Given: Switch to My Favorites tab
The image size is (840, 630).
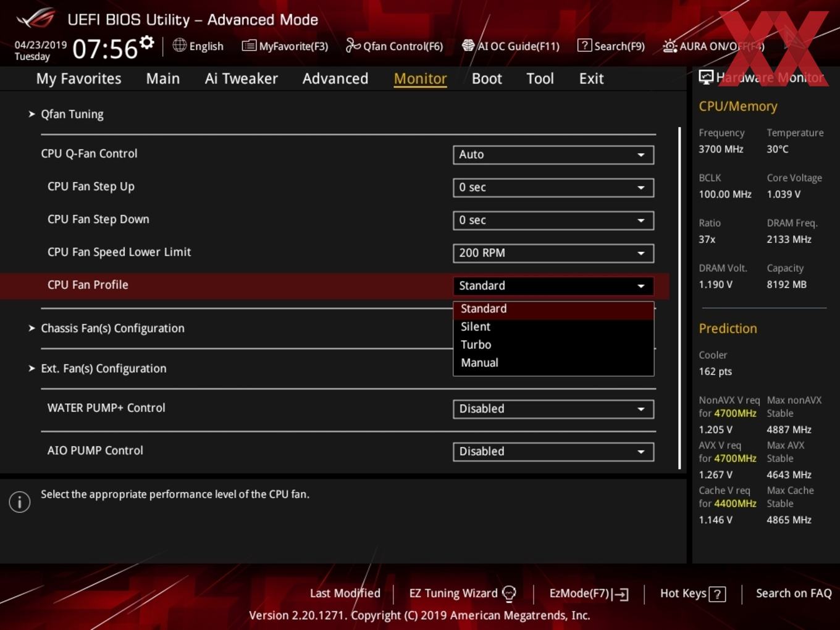Looking at the screenshot, I should [78, 78].
